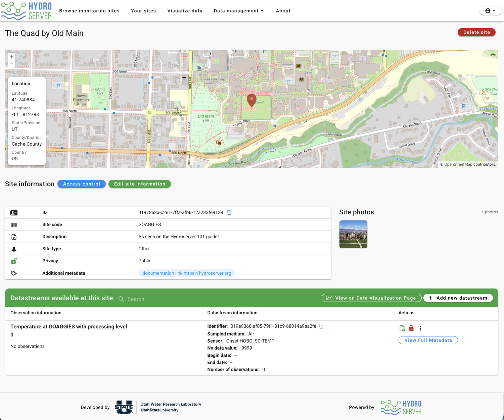Toggle the red datastream lock icon
This screenshot has width=504, height=420.
[x=411, y=328]
